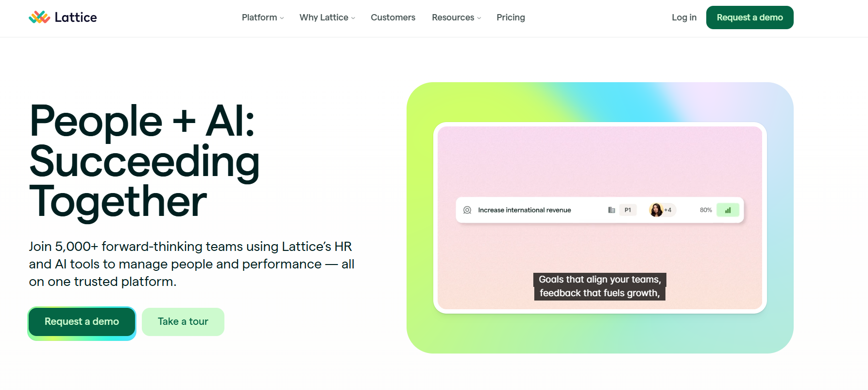Go to the Pricing page

point(511,18)
